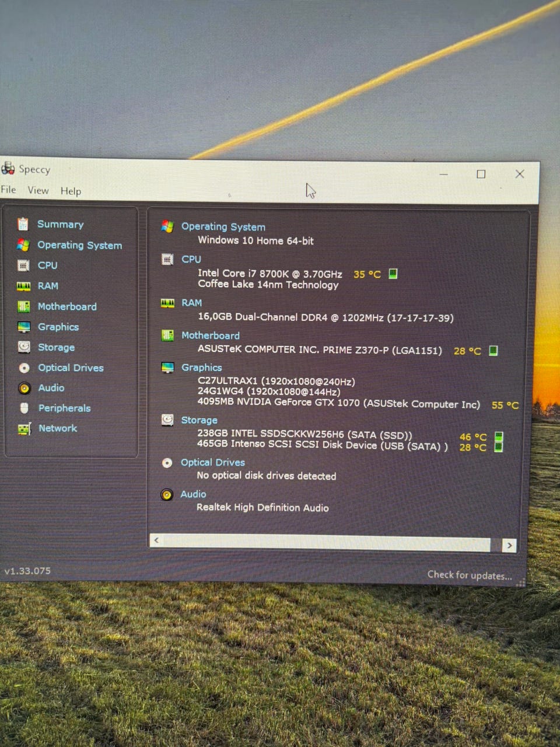Image resolution: width=560 pixels, height=747 pixels.
Task: Click the Summary clipboard icon in sidebar
Action: coord(23,224)
